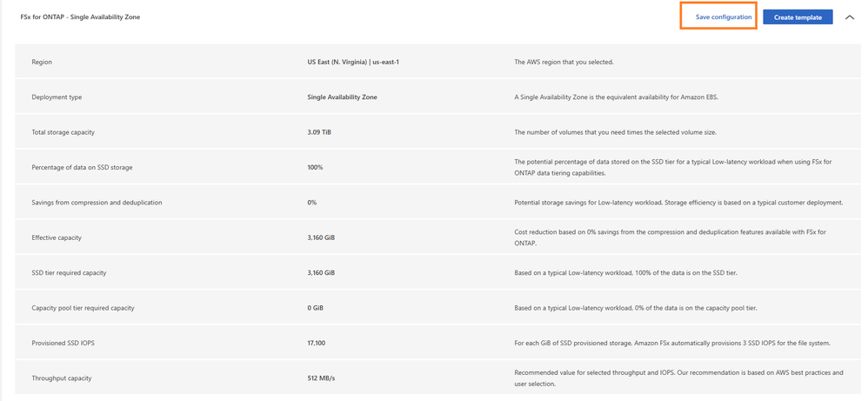Collapse the FSx for ONTAP section chevron
Viewport: 868px width, 401px height.
[850, 17]
